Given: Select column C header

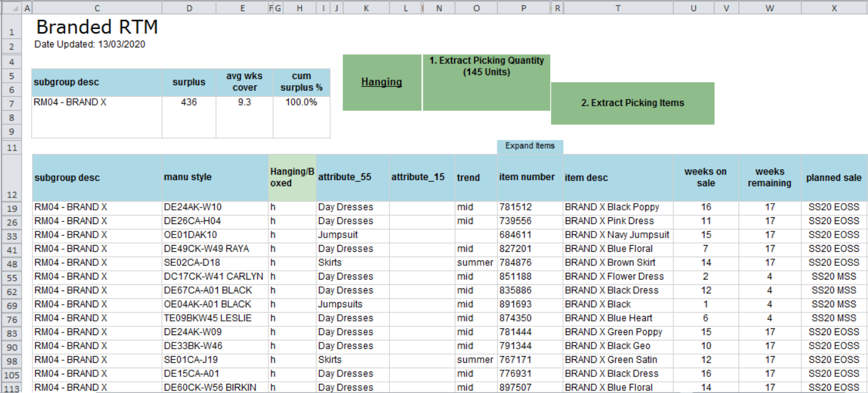Looking at the screenshot, I should coord(97,8).
